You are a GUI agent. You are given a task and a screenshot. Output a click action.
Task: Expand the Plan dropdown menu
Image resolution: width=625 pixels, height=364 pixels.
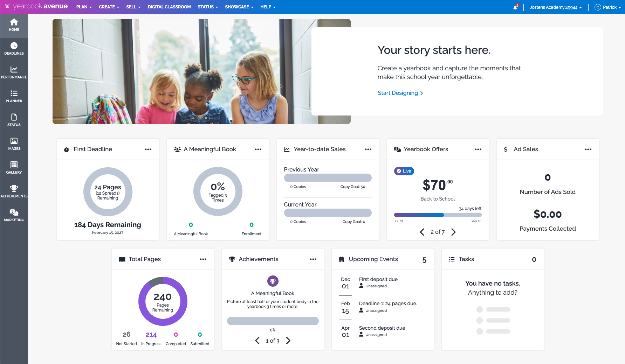[x=84, y=7]
